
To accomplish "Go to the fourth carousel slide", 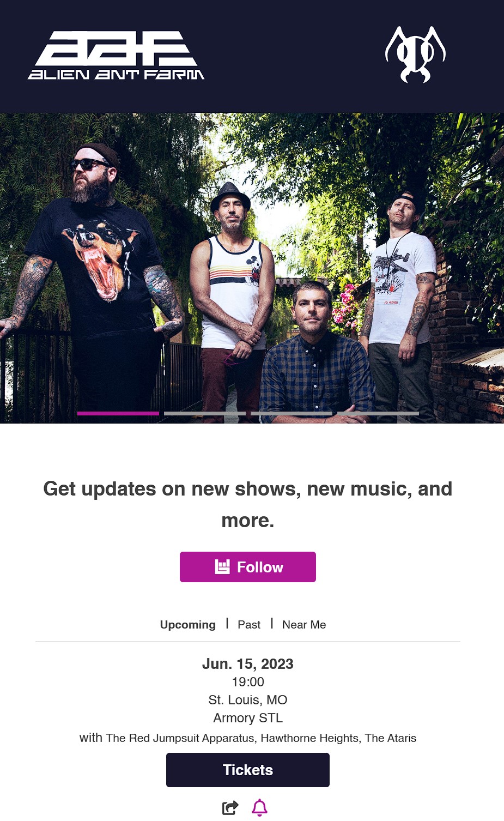I will pyautogui.click(x=378, y=414).
